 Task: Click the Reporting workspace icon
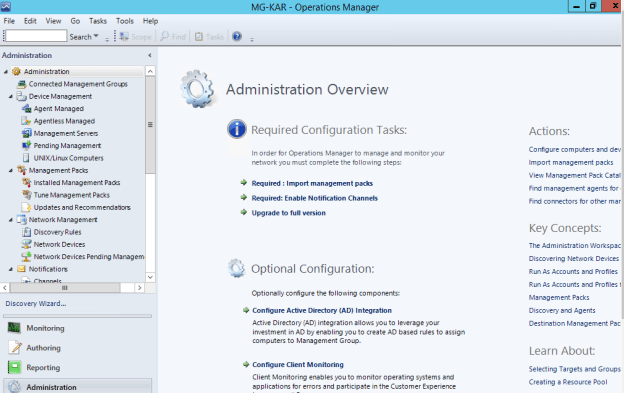pos(15,367)
